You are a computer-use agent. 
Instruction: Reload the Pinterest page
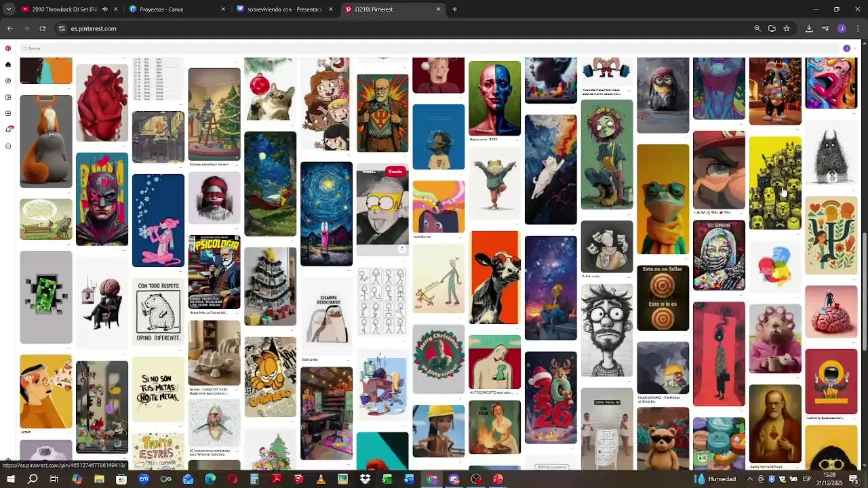[x=42, y=28]
